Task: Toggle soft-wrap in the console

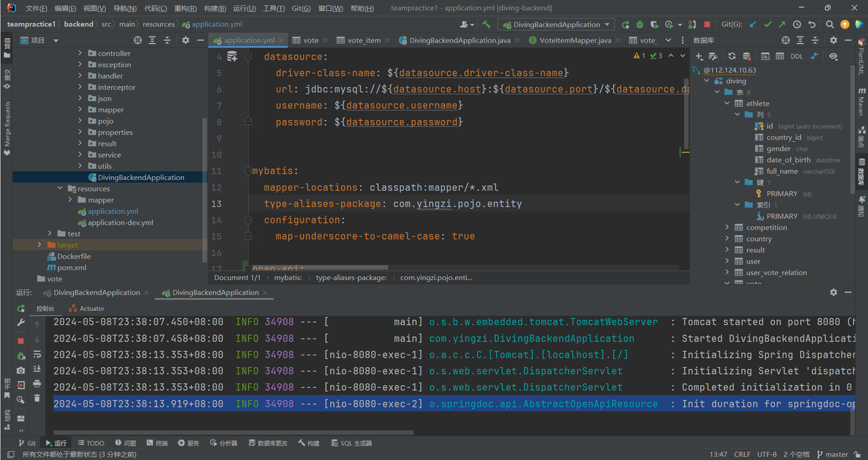Action: pos(37,354)
